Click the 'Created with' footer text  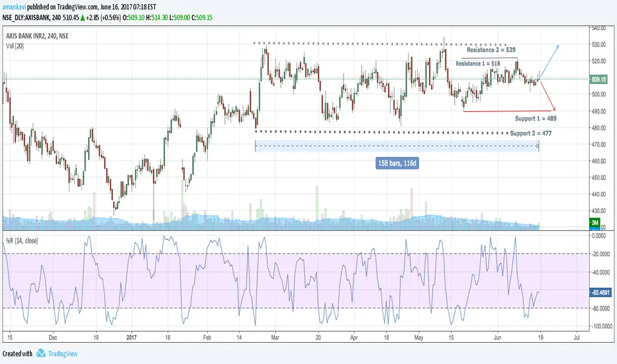coord(17,353)
